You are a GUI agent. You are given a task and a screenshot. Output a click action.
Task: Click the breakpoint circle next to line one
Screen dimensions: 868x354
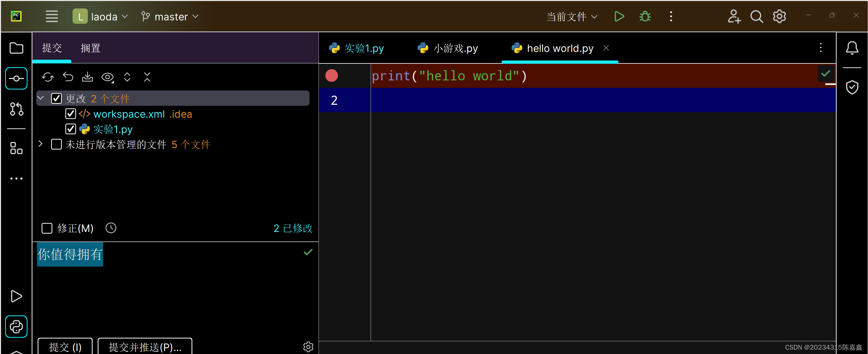[331, 76]
